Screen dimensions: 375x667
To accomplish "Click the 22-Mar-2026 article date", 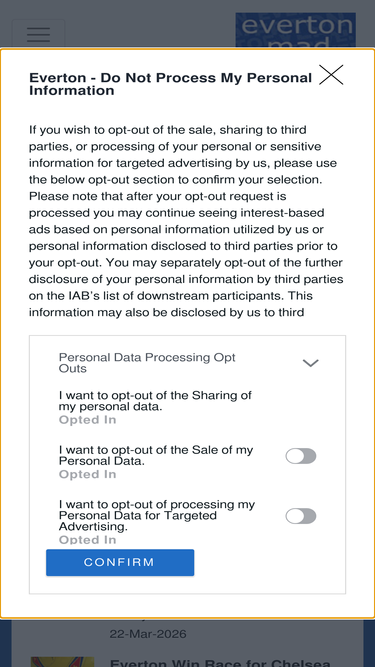I will pyautogui.click(x=148, y=634).
